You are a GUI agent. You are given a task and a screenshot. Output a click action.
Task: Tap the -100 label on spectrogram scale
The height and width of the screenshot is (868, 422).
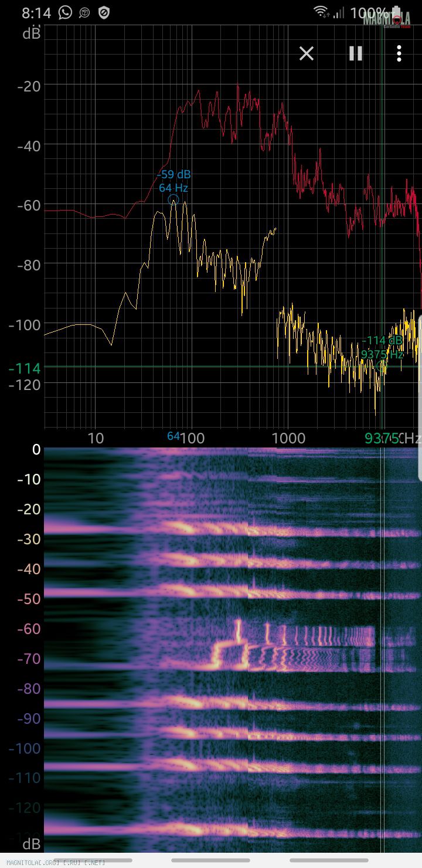tap(25, 748)
